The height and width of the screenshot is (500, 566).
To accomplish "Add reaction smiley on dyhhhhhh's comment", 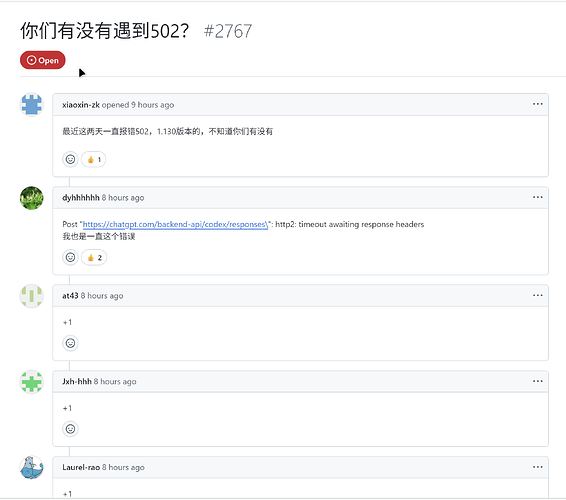I will (70, 257).
